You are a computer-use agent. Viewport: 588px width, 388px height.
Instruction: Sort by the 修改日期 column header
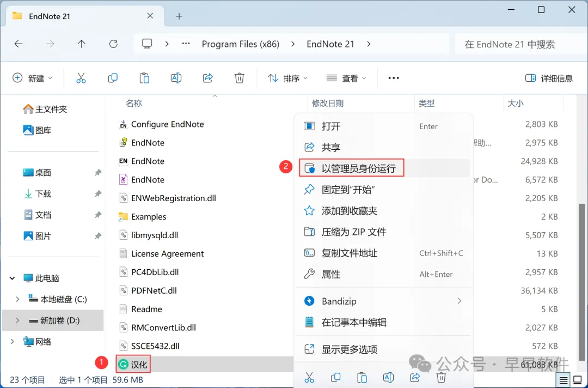328,103
